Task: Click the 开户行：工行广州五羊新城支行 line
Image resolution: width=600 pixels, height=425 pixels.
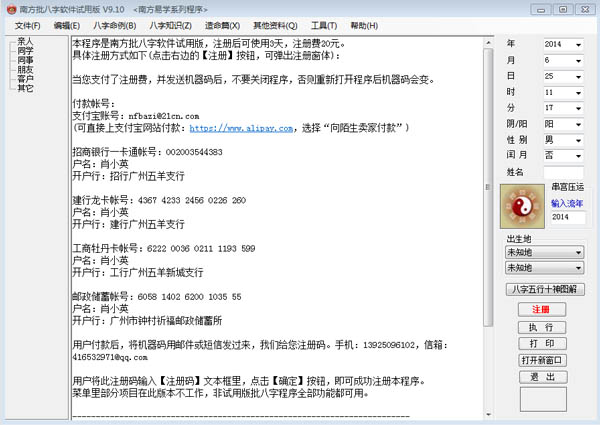Action: [138, 273]
